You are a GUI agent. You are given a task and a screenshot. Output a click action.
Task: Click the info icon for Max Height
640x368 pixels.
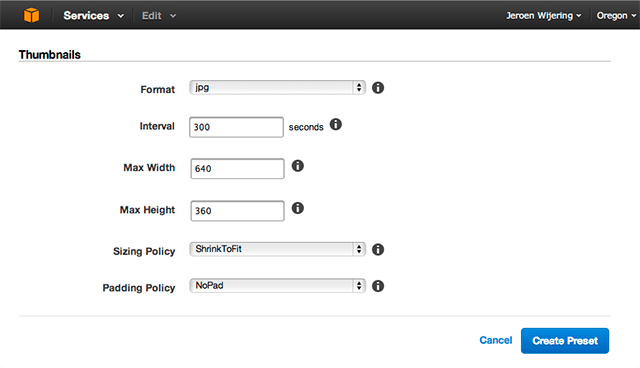298,208
